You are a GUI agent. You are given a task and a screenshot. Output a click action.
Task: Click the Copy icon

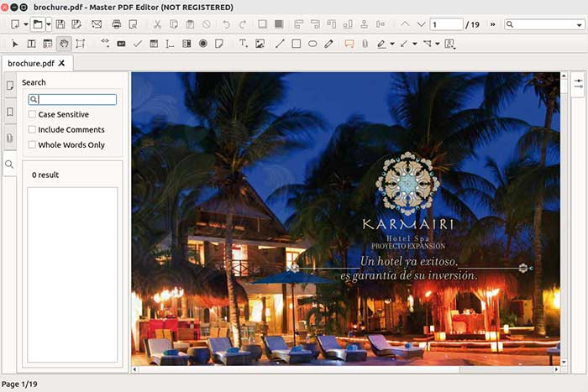[x=174, y=24]
